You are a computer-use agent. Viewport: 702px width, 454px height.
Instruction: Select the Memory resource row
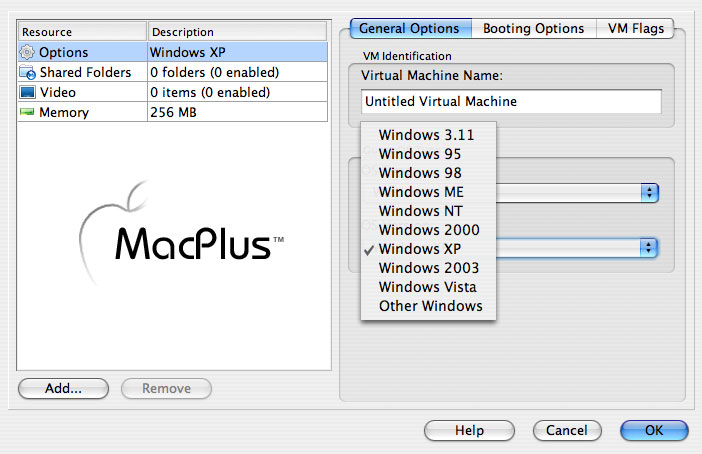pos(173,112)
